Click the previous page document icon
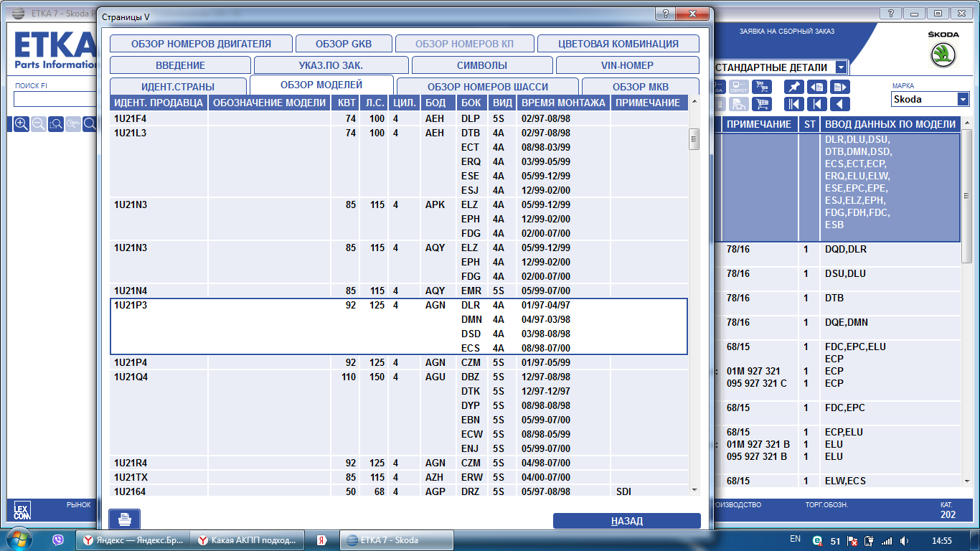Image resolution: width=980 pixels, height=551 pixels. point(817,87)
